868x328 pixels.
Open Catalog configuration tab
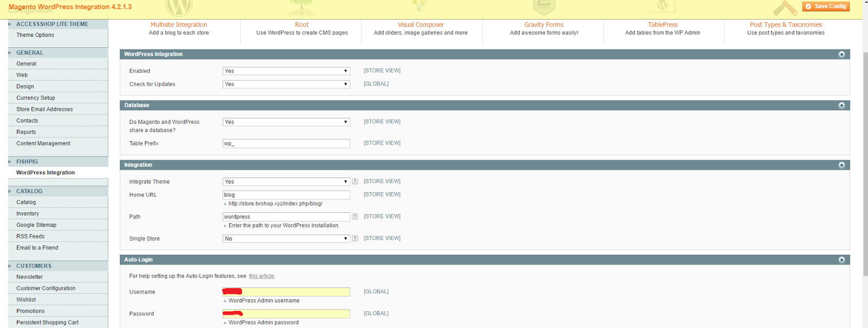click(26, 202)
